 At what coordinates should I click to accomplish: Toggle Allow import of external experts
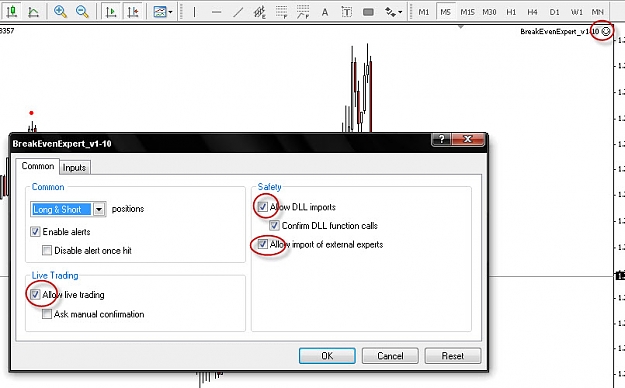tap(262, 244)
